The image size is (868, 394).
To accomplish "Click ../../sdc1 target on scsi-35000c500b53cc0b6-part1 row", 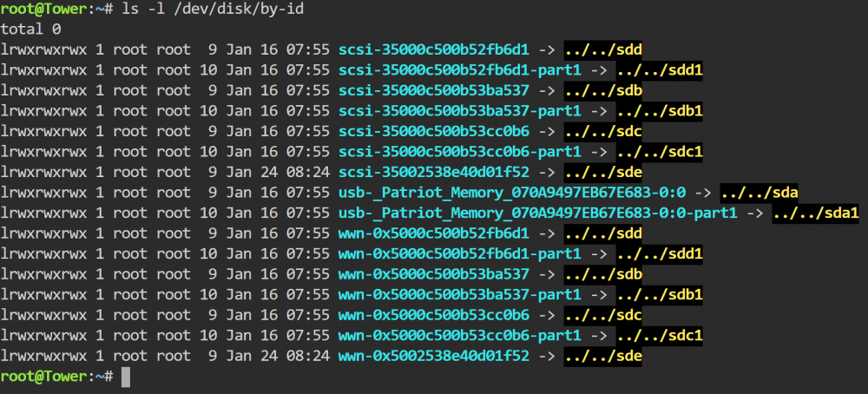I will coord(660,152).
